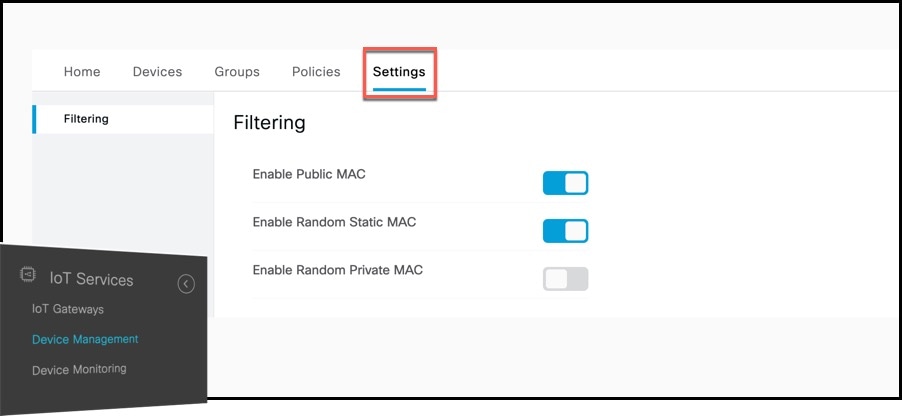Go to the Groups tab

237,72
